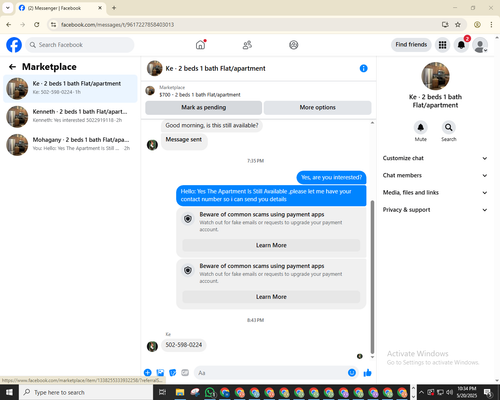Click the first Learn More button

coord(271,245)
